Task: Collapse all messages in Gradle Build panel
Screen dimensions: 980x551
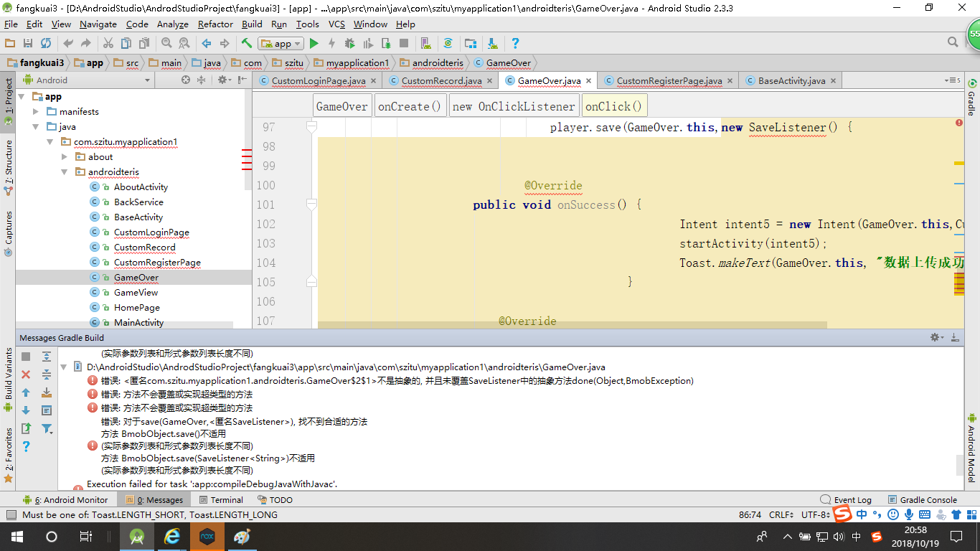Action: pyautogui.click(x=47, y=375)
